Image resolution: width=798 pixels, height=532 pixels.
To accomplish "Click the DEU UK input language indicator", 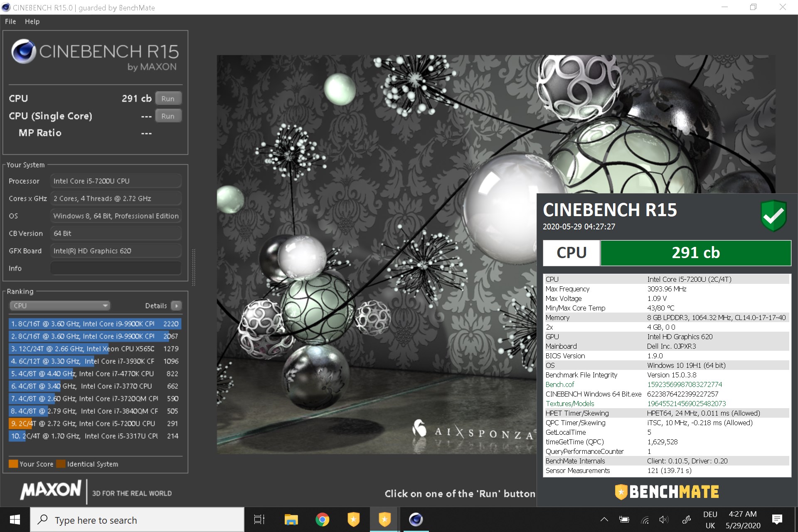I will (710, 520).
